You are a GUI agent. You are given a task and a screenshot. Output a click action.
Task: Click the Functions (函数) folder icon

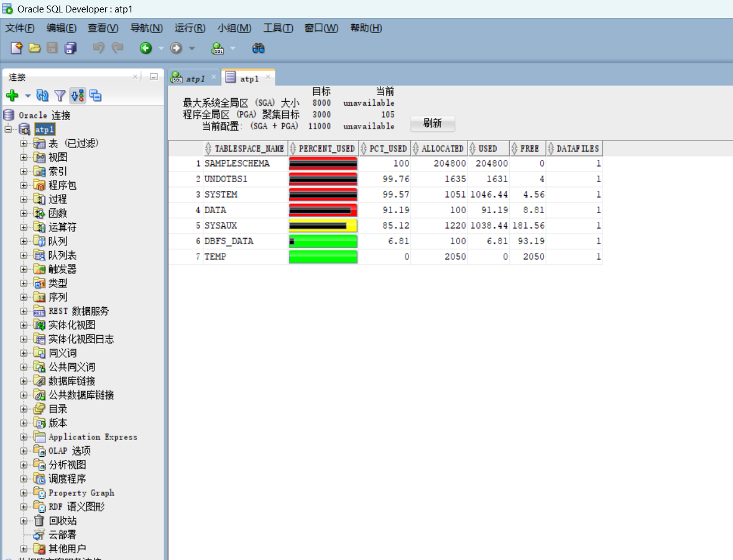(x=40, y=214)
